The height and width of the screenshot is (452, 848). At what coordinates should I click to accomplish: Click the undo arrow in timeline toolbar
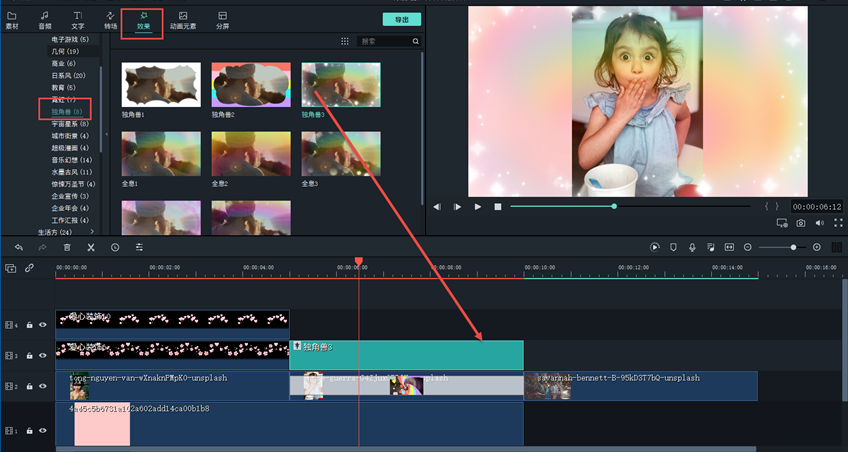[x=19, y=247]
